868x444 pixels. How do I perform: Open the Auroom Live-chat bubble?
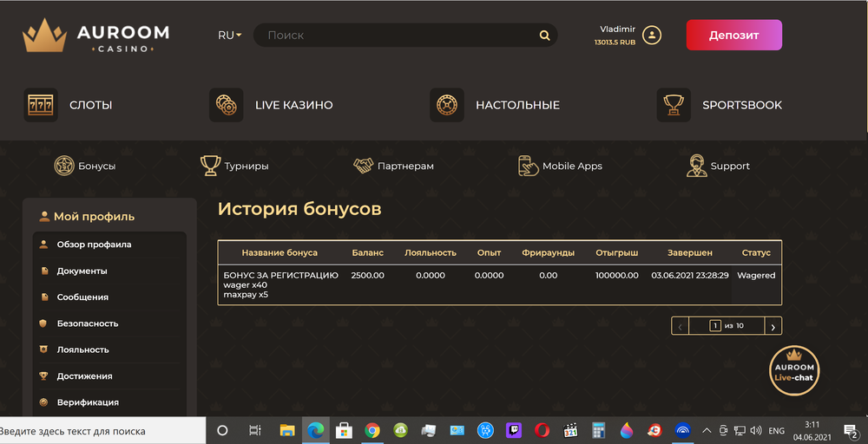click(793, 370)
